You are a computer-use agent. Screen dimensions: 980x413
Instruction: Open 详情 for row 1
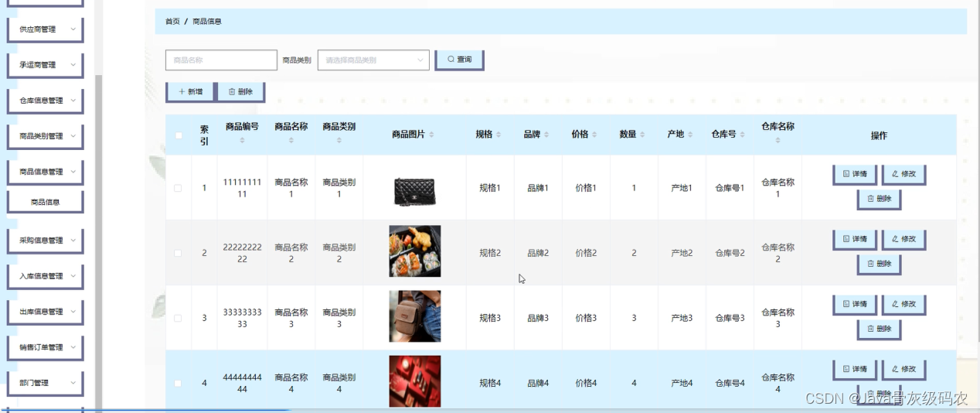854,174
